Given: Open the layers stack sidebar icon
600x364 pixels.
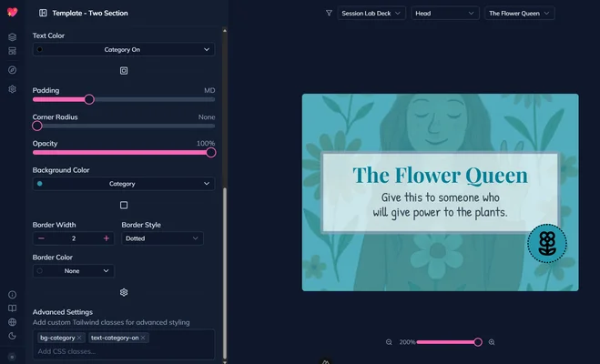Looking at the screenshot, I should [x=12, y=37].
